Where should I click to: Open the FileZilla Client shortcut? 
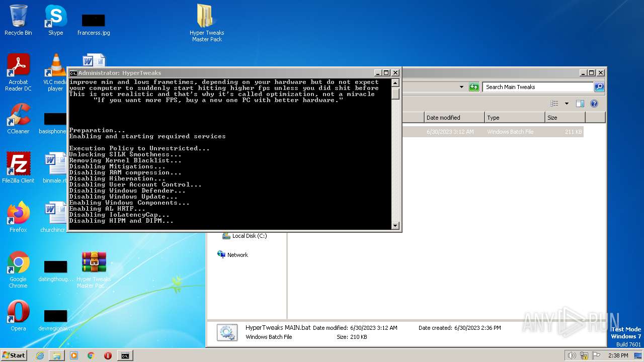[x=18, y=168]
